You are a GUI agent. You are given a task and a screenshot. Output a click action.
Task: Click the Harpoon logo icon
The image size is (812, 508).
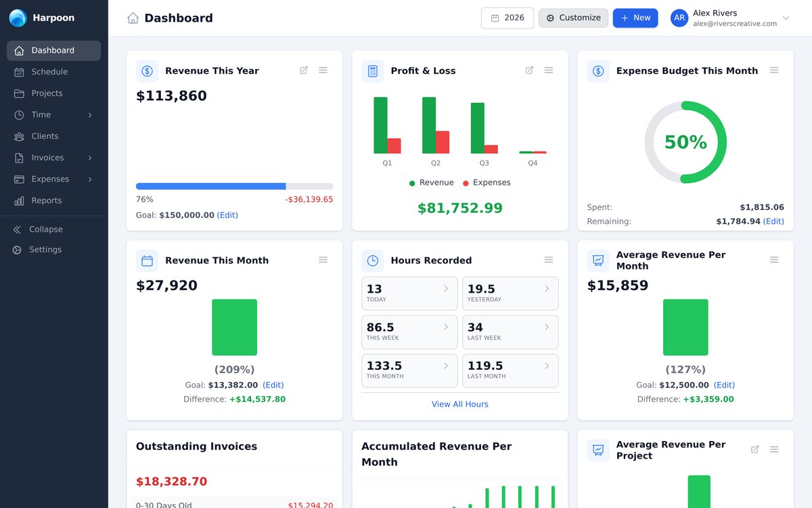[18, 18]
